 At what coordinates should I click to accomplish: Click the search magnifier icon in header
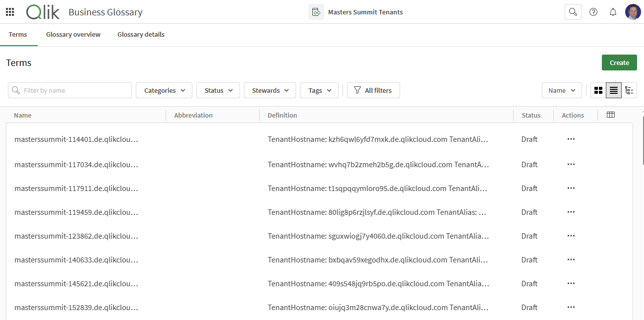[573, 12]
